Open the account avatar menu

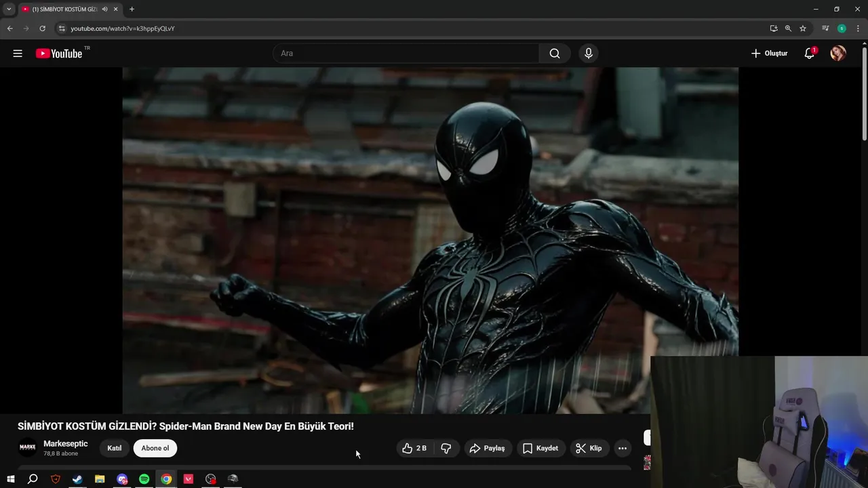point(838,54)
